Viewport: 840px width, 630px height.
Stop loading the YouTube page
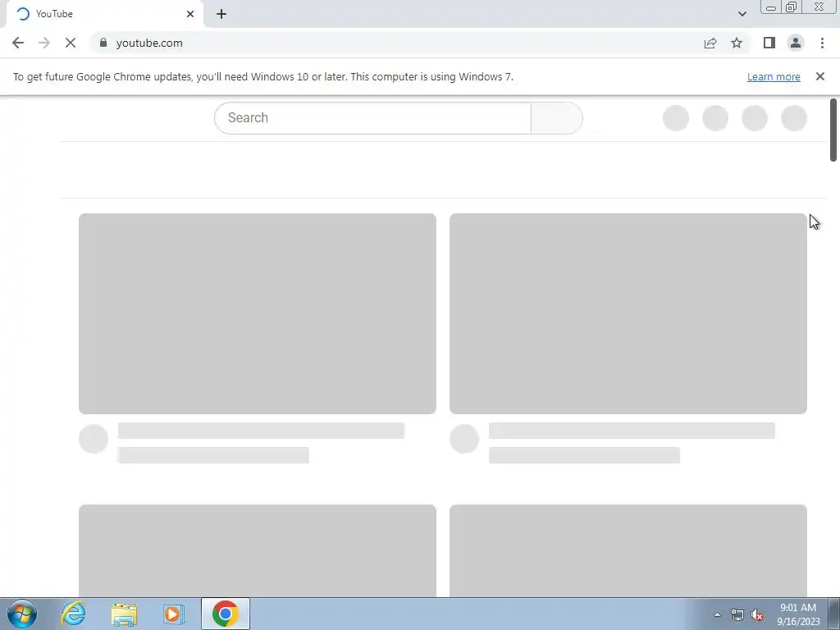pyautogui.click(x=71, y=43)
